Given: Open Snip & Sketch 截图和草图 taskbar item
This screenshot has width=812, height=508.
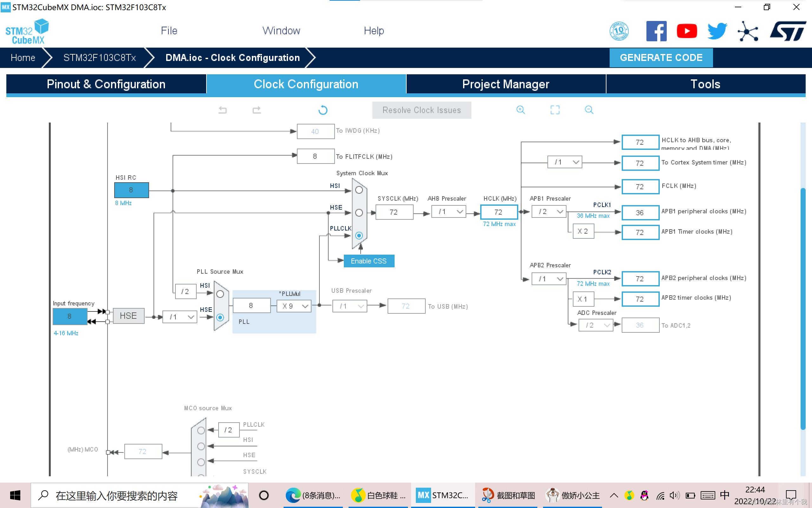Looking at the screenshot, I should click(x=508, y=495).
